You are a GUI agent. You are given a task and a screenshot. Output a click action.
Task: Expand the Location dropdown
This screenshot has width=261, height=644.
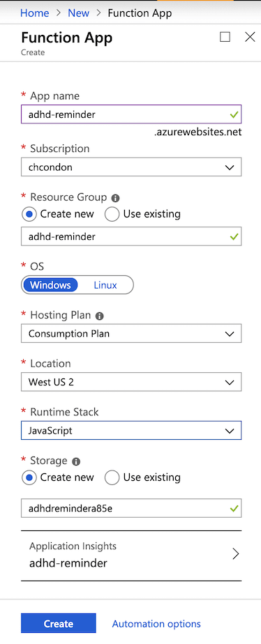point(131,382)
